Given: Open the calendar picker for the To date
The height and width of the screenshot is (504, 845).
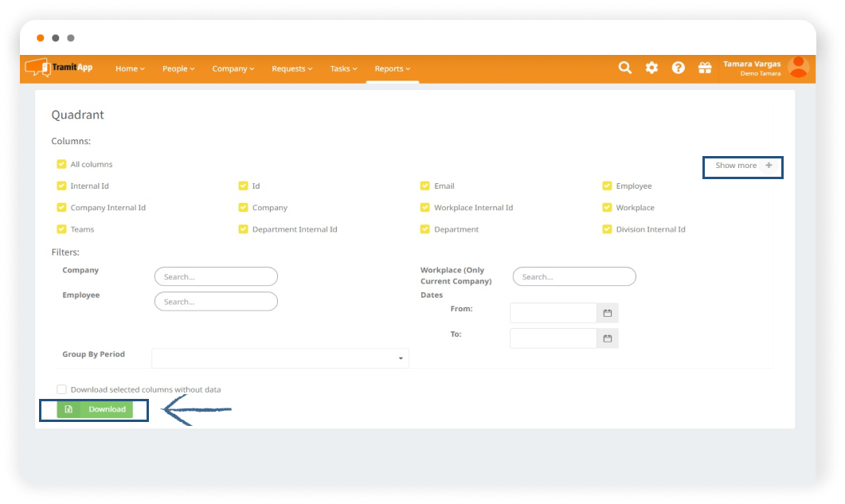Looking at the screenshot, I should point(607,338).
